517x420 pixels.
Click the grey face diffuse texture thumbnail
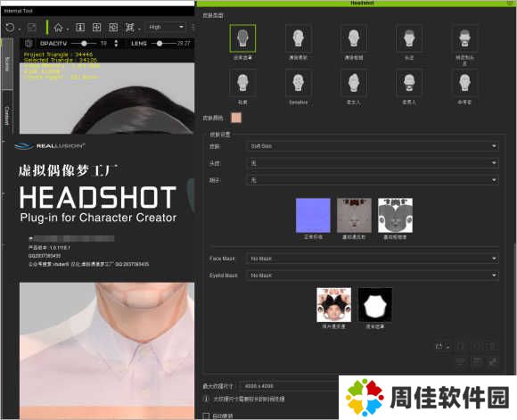click(x=354, y=216)
